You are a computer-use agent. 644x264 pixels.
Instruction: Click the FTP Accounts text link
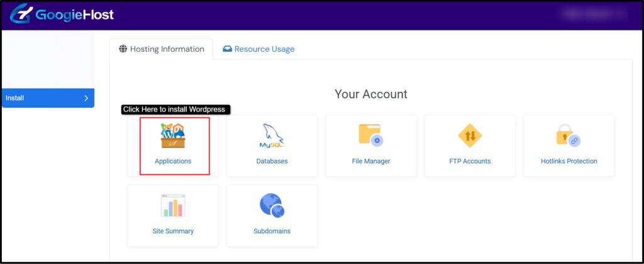point(469,161)
